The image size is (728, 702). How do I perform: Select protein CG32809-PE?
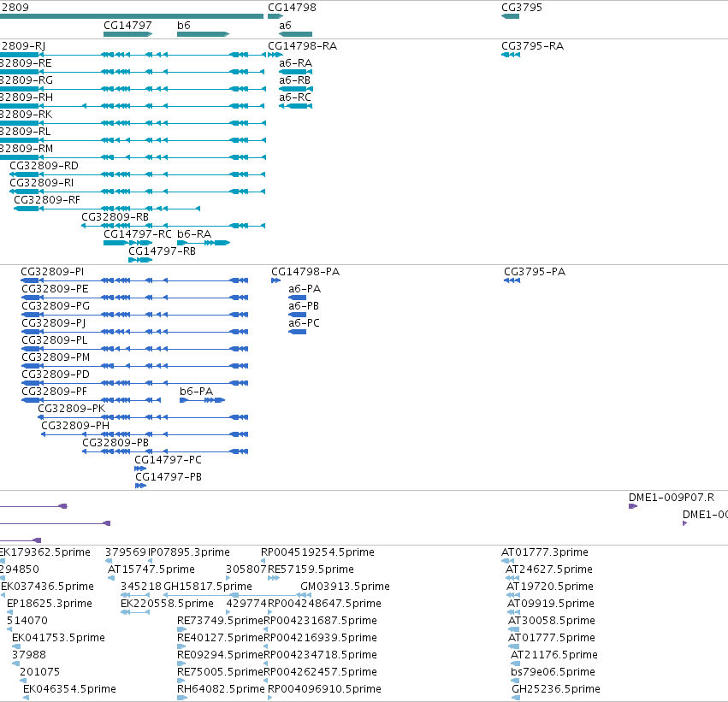coord(134,298)
